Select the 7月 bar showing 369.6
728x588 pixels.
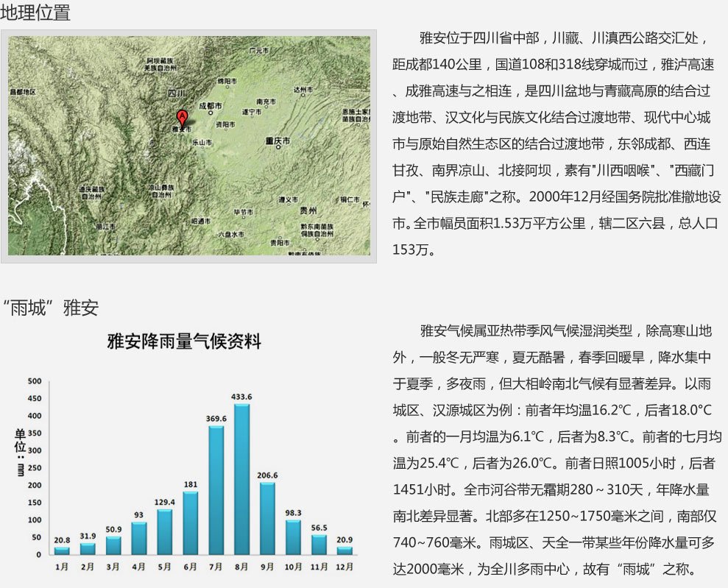pyautogui.click(x=216, y=490)
